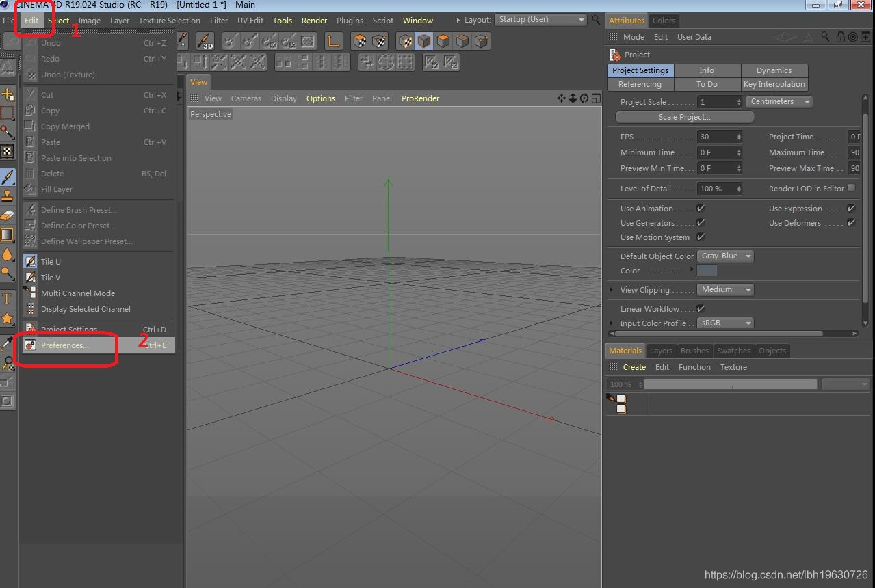The height and width of the screenshot is (588, 875).
Task: Uncheck the Linear Workflow checkbox
Action: 701,309
